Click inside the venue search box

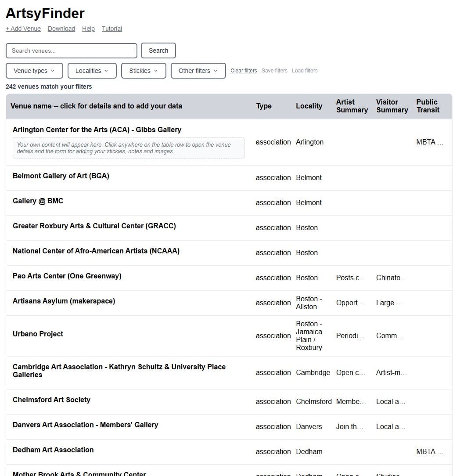coord(71,50)
